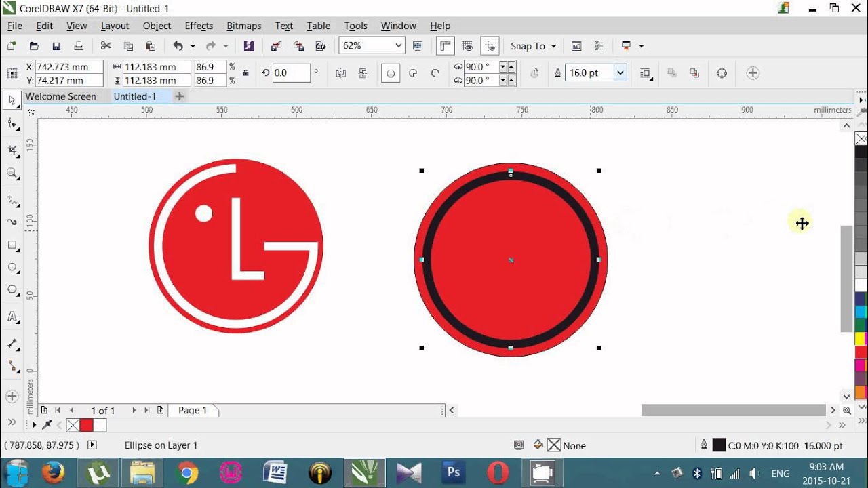Go to next page arrow
This screenshot has width=868, height=488.
pos(134,410)
